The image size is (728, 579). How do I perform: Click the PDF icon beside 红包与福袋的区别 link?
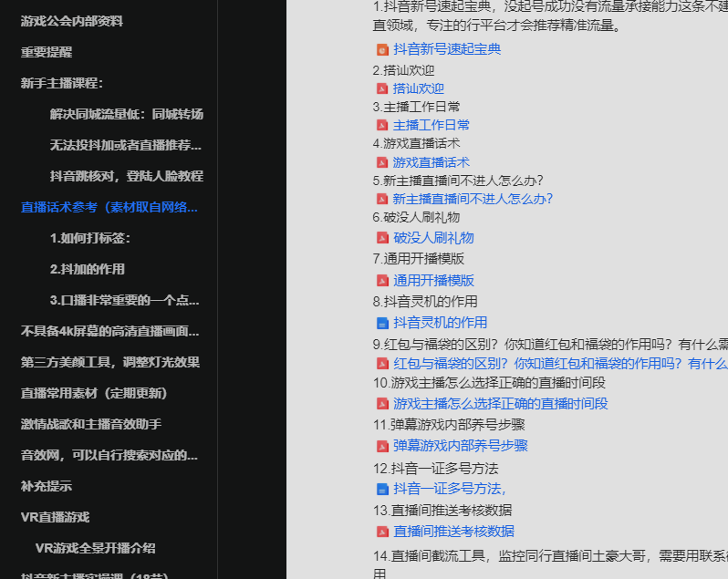click(x=382, y=364)
